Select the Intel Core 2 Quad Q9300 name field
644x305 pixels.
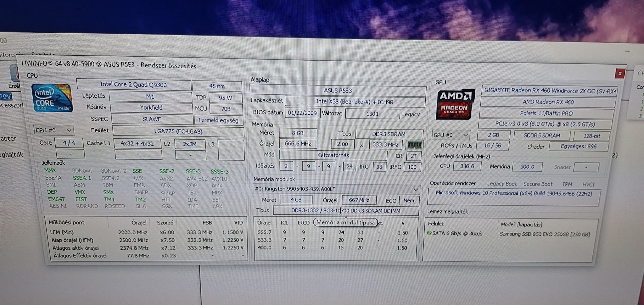click(134, 85)
